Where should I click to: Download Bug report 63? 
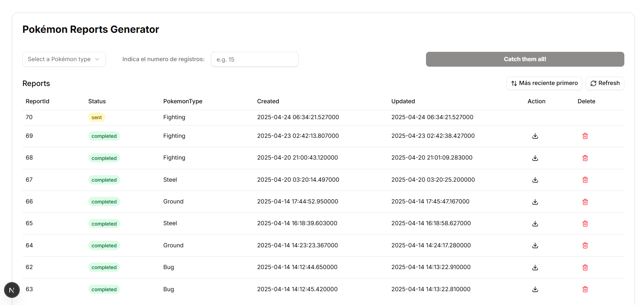pos(535,289)
